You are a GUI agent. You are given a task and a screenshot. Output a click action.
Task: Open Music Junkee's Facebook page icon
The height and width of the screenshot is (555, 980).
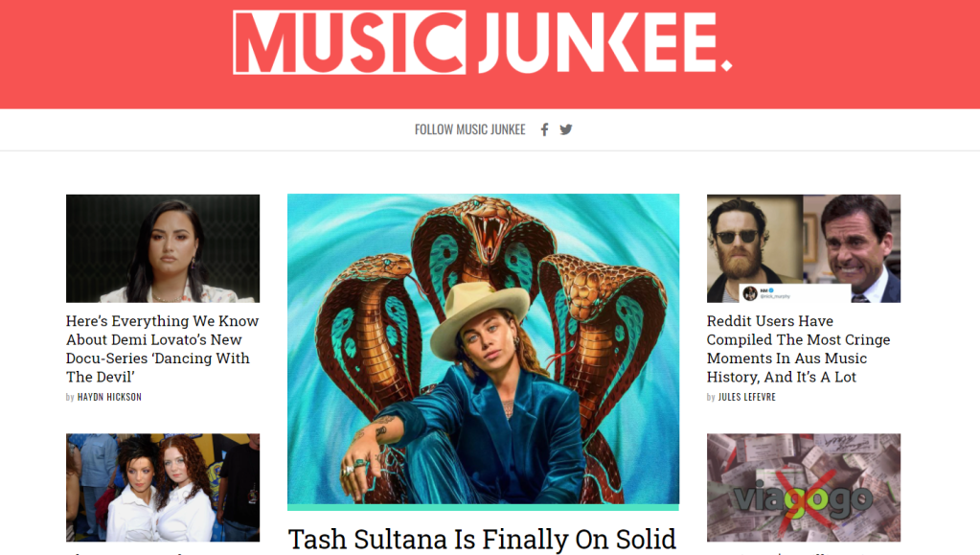pos(544,129)
